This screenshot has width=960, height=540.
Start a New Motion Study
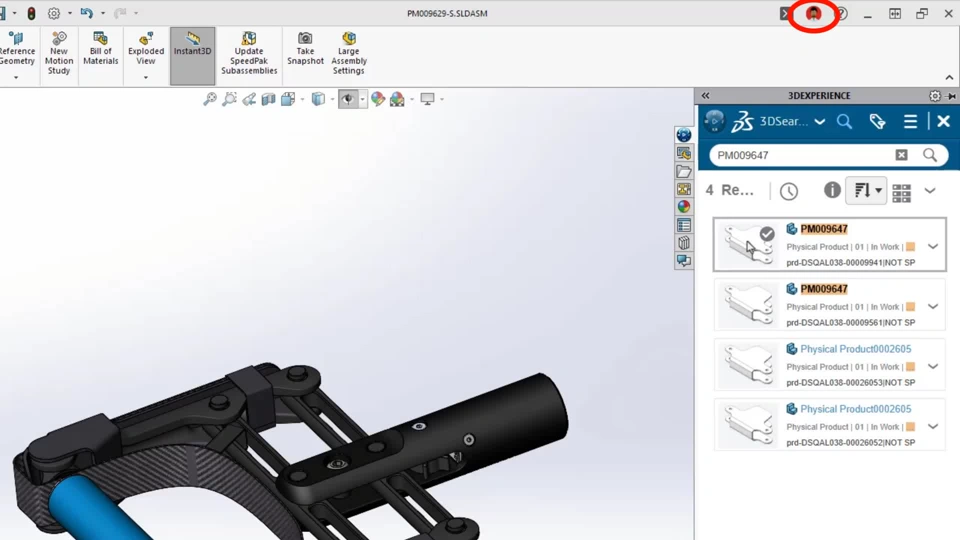[x=59, y=54]
